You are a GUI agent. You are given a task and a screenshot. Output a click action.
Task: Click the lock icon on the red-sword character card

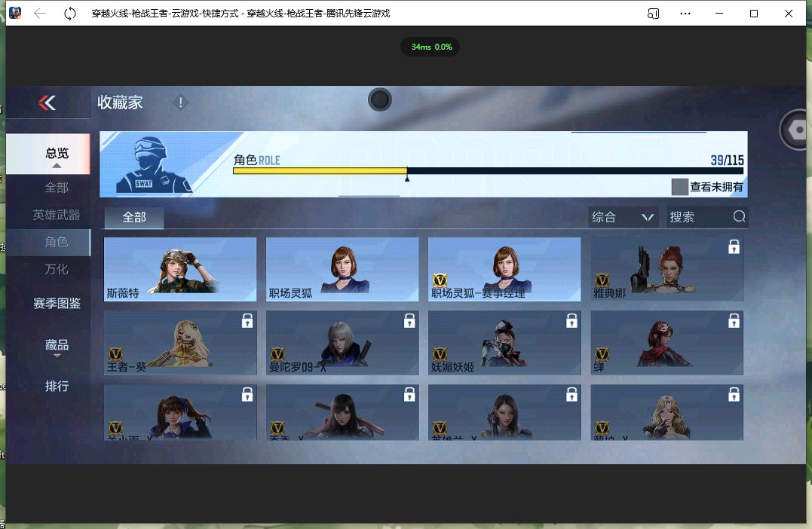[x=409, y=395]
